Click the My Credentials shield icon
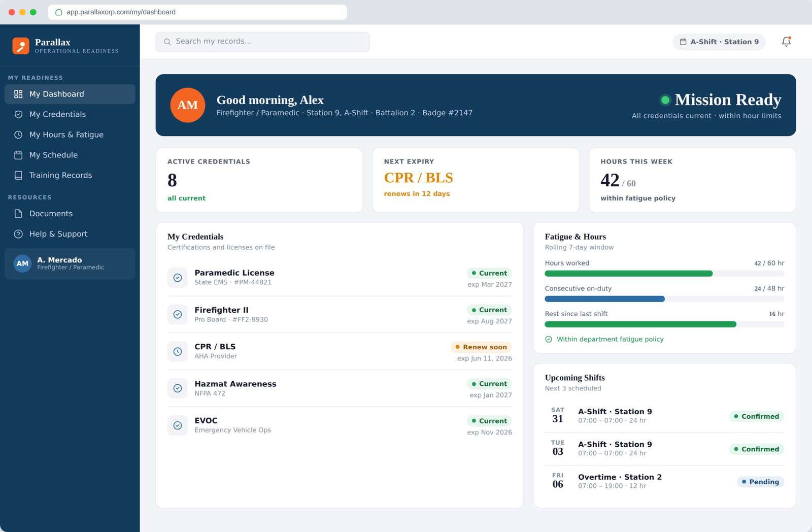 coord(18,114)
